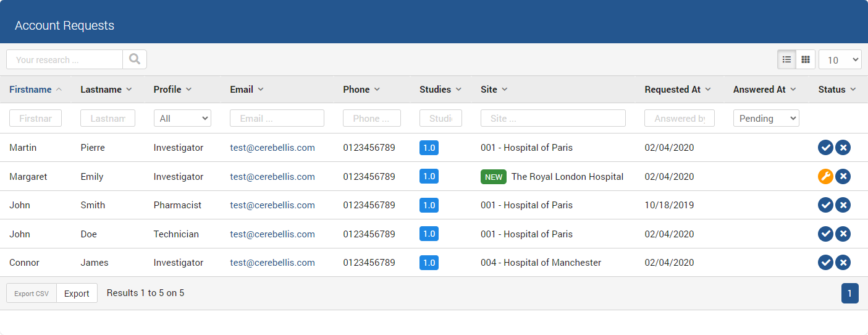This screenshot has height=335, width=868.
Task: Open the Profile filter dropdown
Action: click(182, 118)
